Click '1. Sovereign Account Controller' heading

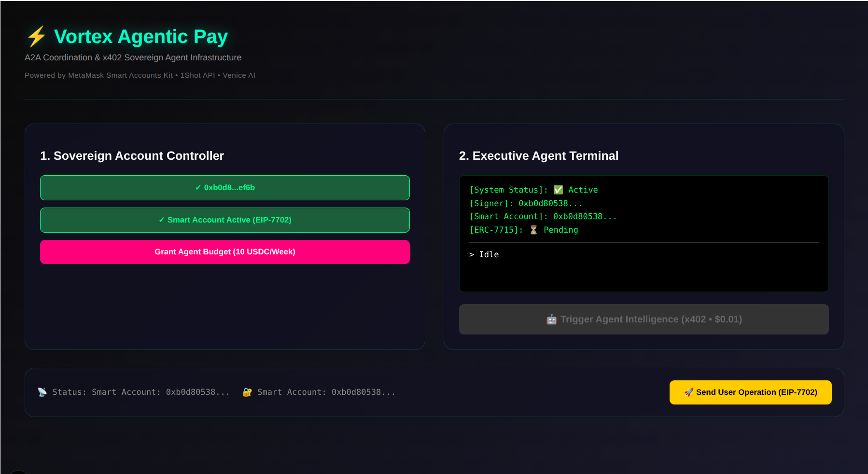pos(132,156)
